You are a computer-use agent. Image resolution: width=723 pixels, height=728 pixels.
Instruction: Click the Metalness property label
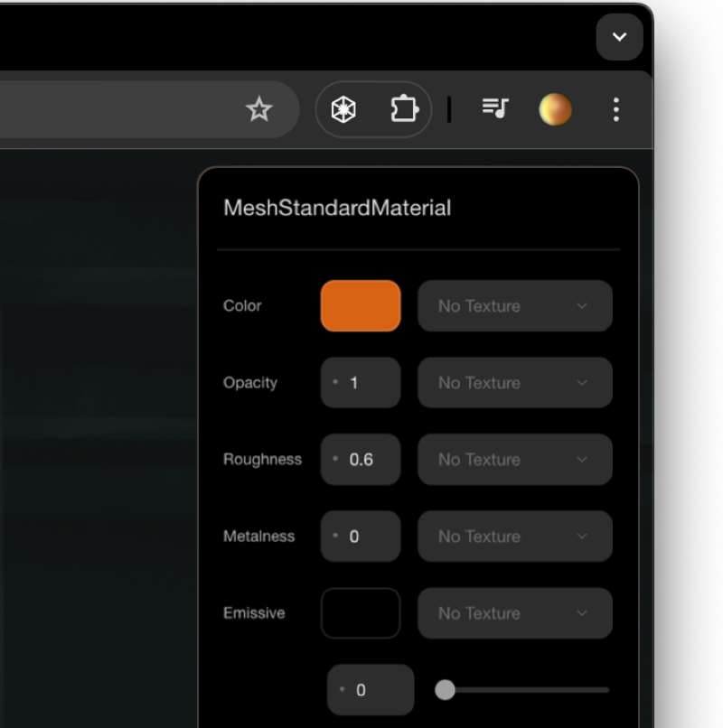(258, 537)
